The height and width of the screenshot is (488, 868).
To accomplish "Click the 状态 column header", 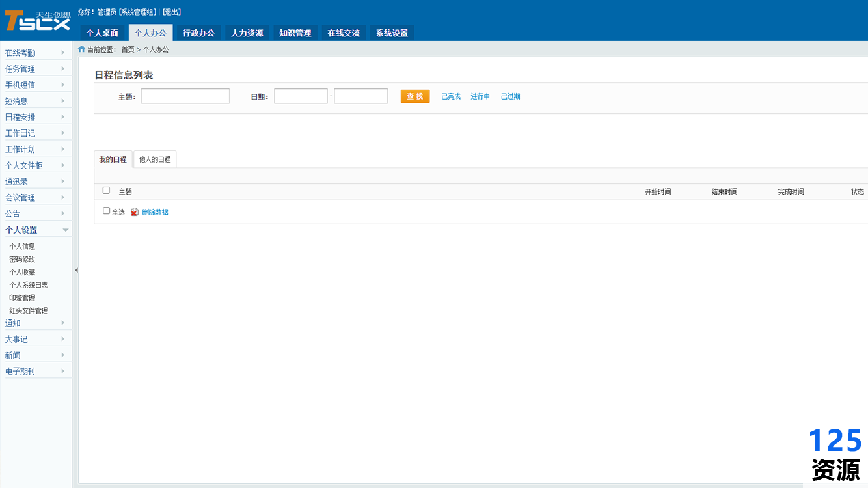I will click(858, 192).
